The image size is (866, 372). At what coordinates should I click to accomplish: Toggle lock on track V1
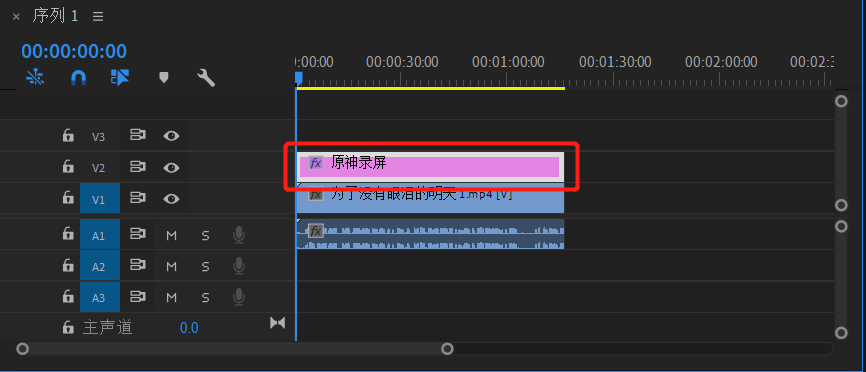(68, 198)
